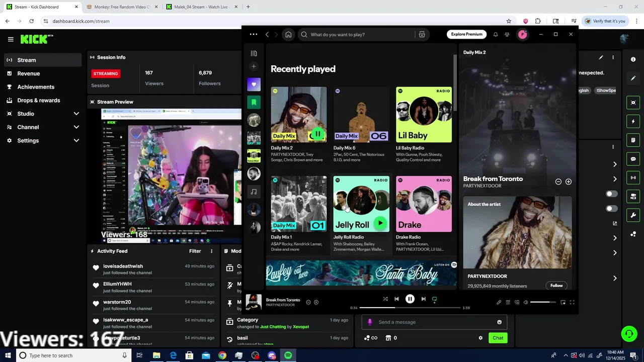Open Kick lightning quick actions icon
This screenshot has height=362, width=644.
633,121
